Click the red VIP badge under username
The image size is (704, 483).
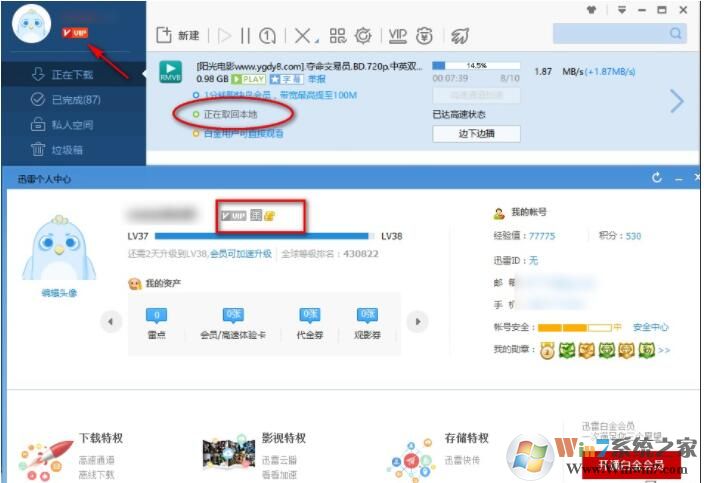click(x=75, y=33)
